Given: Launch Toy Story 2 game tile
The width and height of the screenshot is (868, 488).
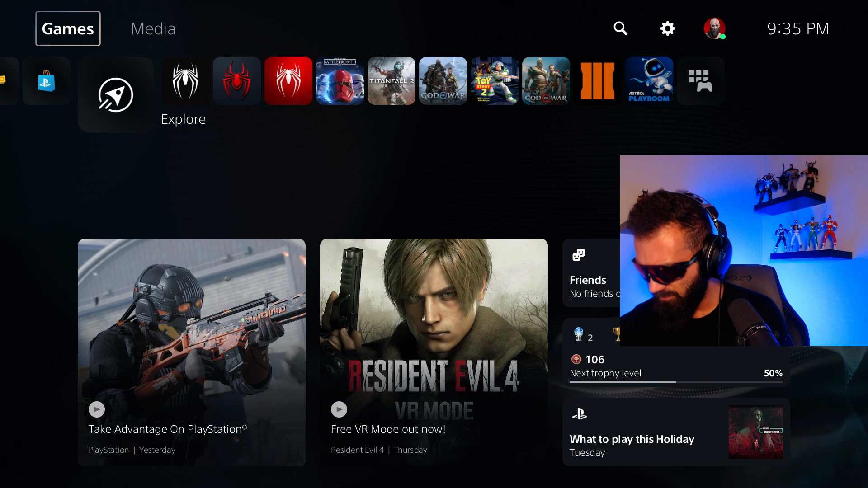Looking at the screenshot, I should click(x=495, y=81).
